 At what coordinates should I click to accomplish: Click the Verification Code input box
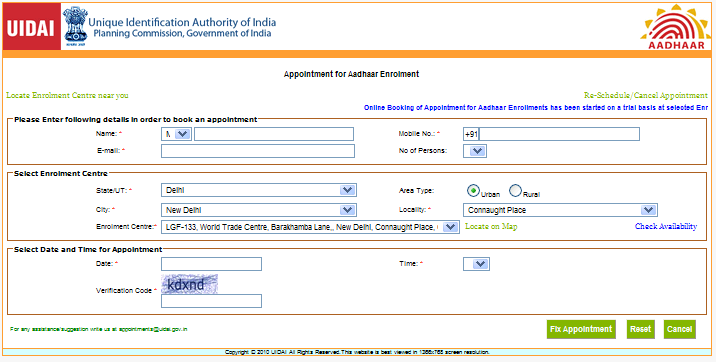coord(211,301)
